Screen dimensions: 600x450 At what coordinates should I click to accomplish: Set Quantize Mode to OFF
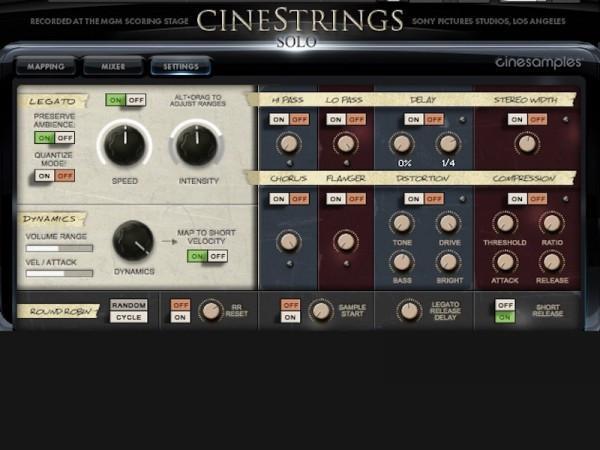coord(65,176)
